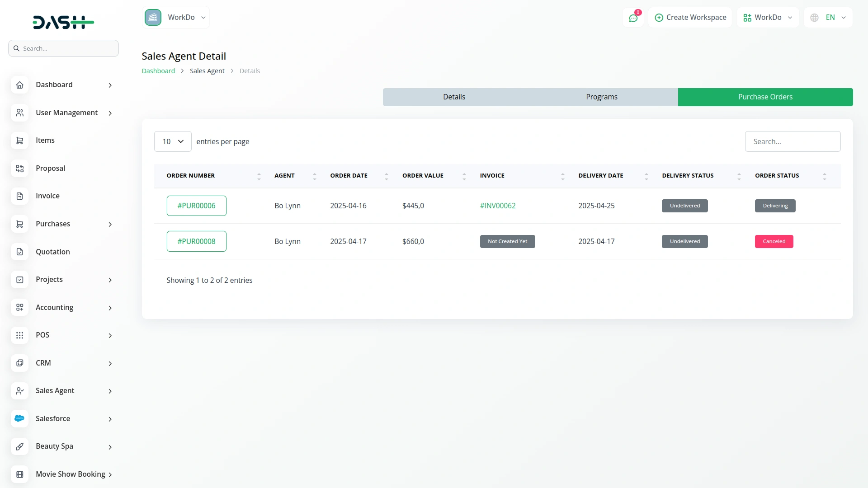
Task: Click the chat messages icon in header
Action: coord(633,18)
